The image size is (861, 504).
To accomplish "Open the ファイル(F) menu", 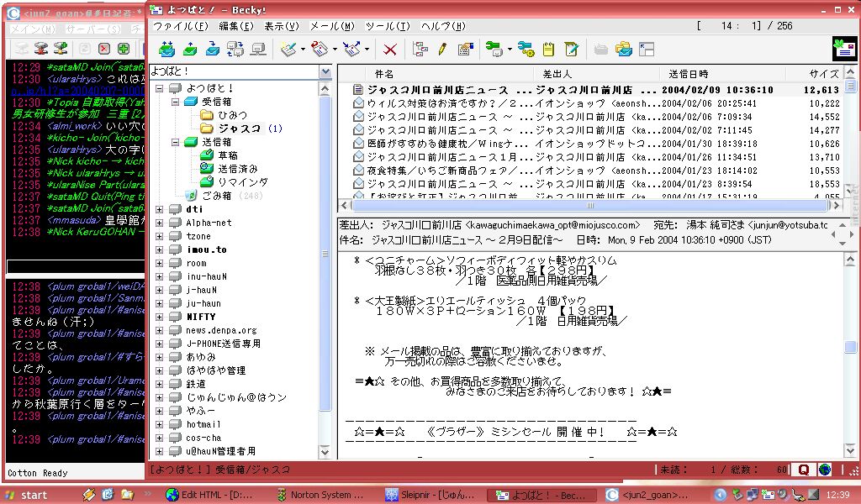I will tap(181, 26).
